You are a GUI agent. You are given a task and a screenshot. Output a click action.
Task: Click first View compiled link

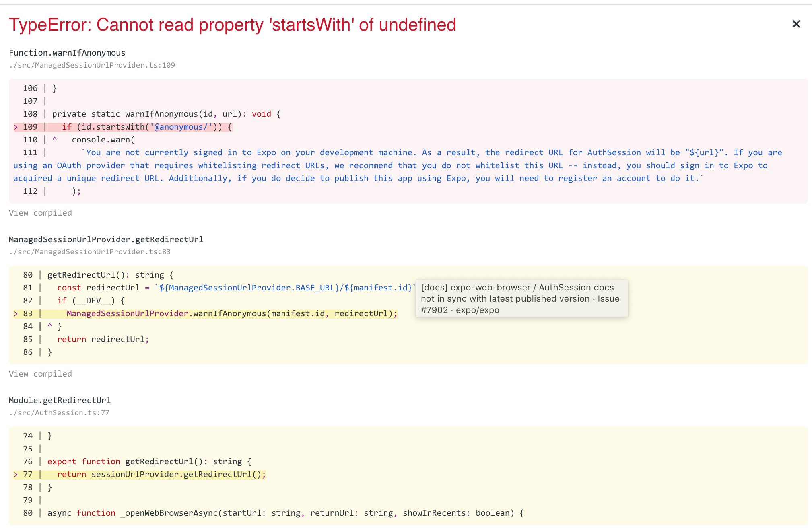tap(40, 213)
